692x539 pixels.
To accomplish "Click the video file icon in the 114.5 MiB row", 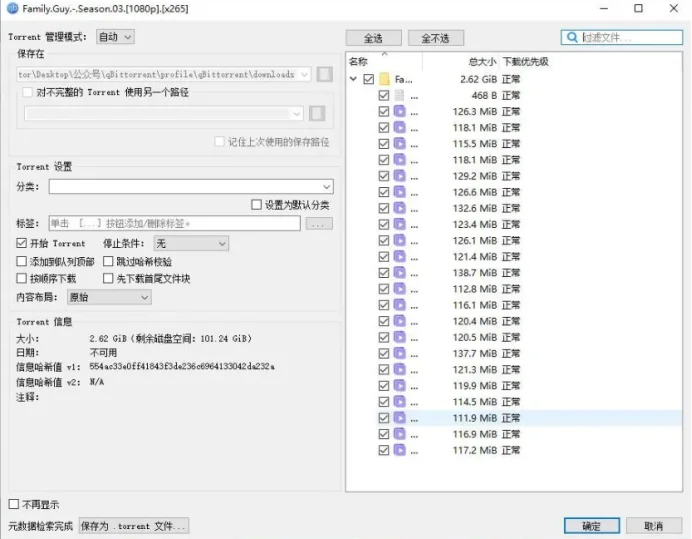I will 399,402.
